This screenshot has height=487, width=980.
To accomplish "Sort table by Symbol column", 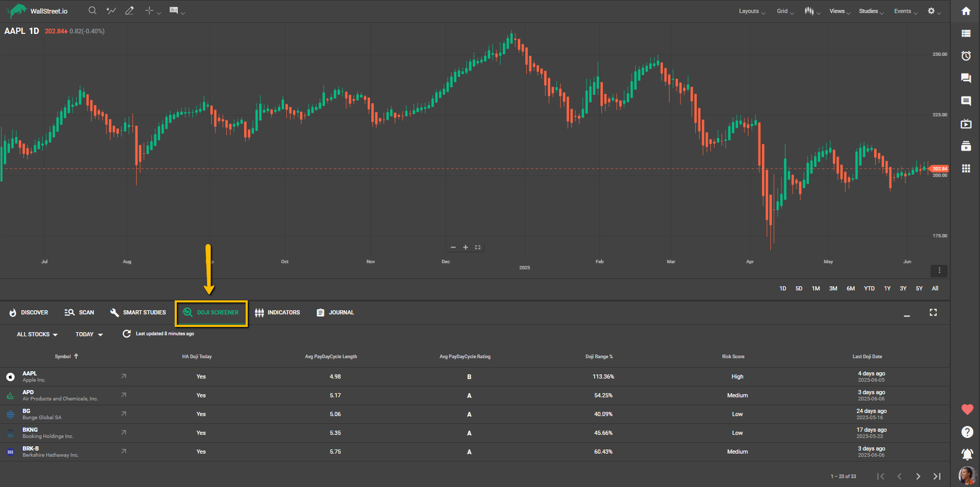I will pos(66,357).
